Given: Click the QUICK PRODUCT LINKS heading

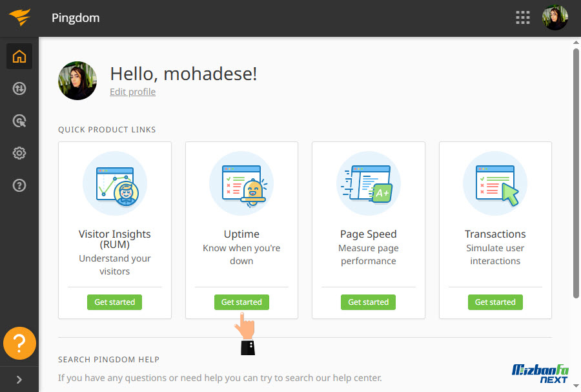Looking at the screenshot, I should coord(107,130).
